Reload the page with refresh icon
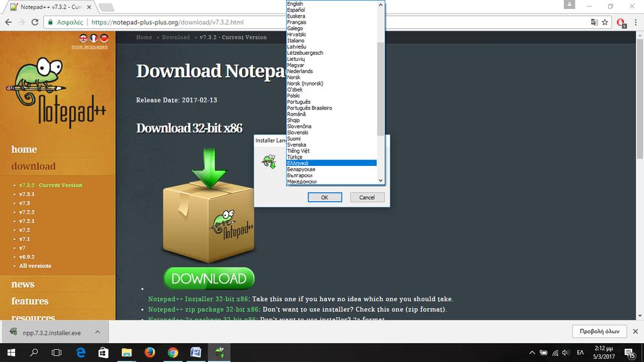The height and width of the screenshot is (362, 644). tap(35, 22)
